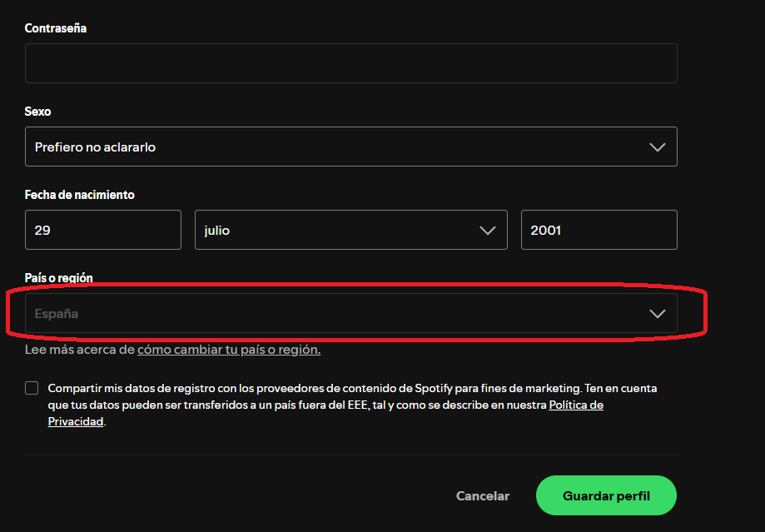Image resolution: width=765 pixels, height=532 pixels.
Task: Select the birth day field showing 29
Action: click(102, 230)
